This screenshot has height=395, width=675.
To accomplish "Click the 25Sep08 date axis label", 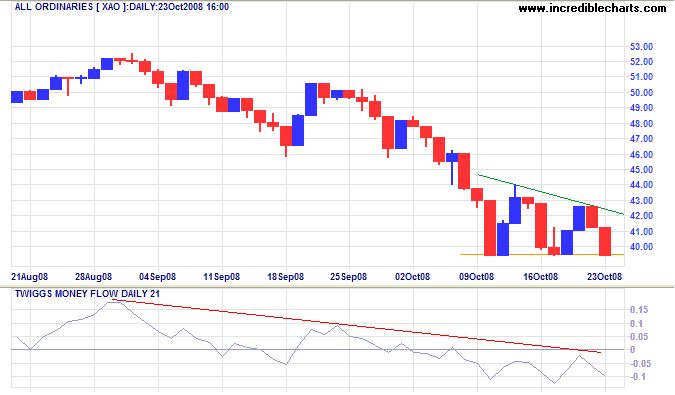I will (x=349, y=277).
